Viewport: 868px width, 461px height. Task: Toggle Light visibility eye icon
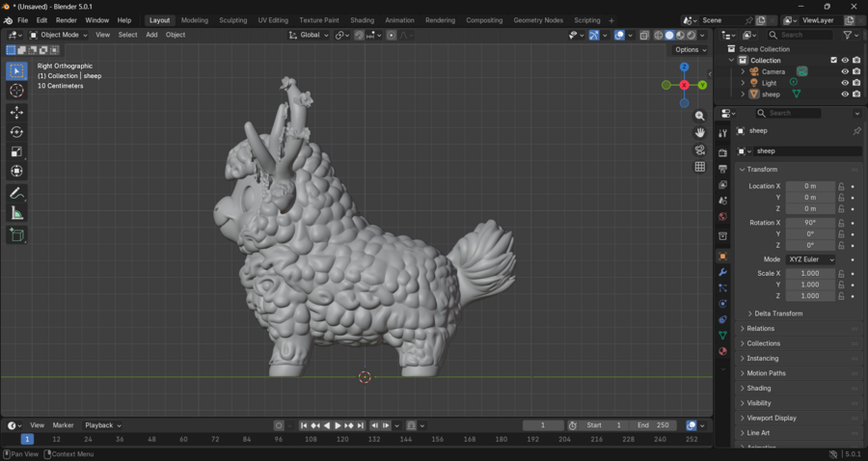click(x=845, y=83)
